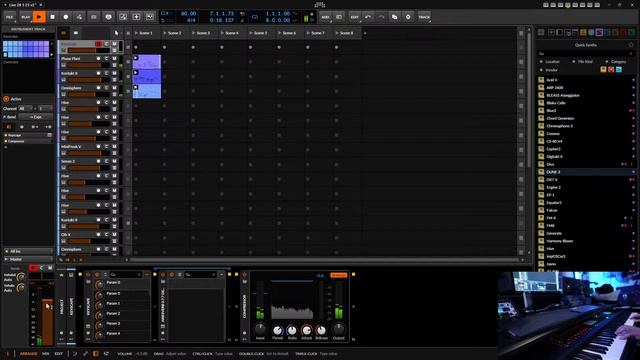Screen dimensions: 640x360
Task: Select DUNE 3 in Quick Synths list
Action: tap(586, 172)
